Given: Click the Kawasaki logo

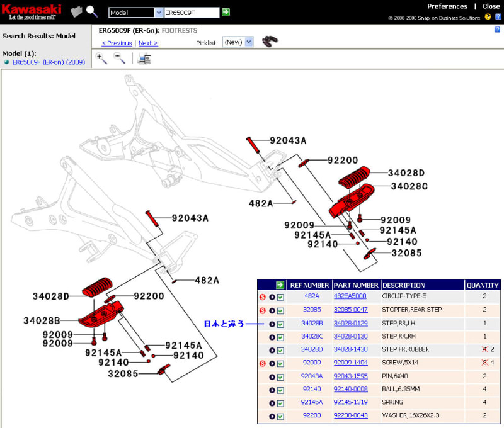Looking at the screenshot, I should coord(31,12).
